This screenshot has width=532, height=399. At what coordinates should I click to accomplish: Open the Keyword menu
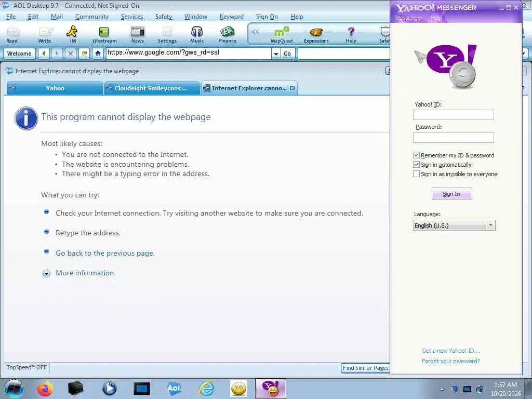pos(231,17)
